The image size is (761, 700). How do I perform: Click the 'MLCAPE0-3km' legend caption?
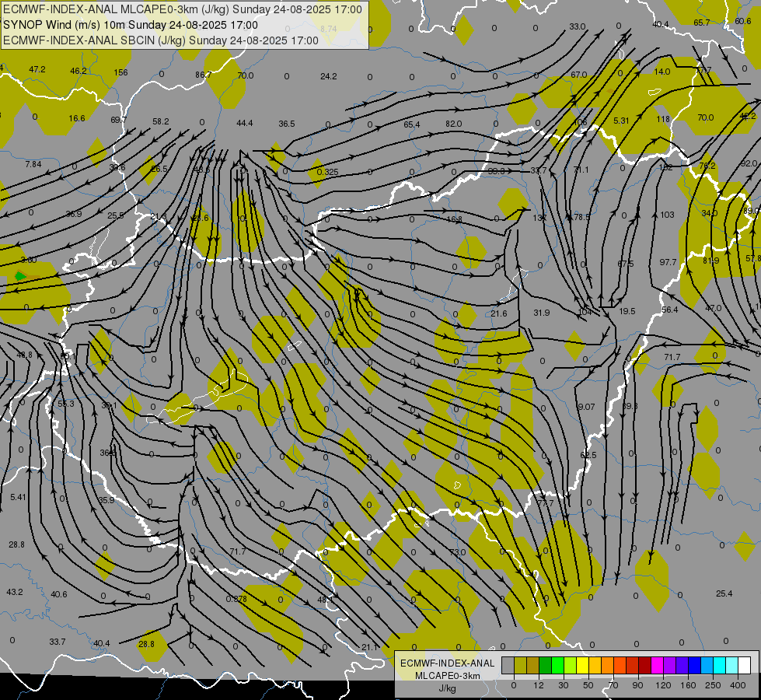click(447, 676)
